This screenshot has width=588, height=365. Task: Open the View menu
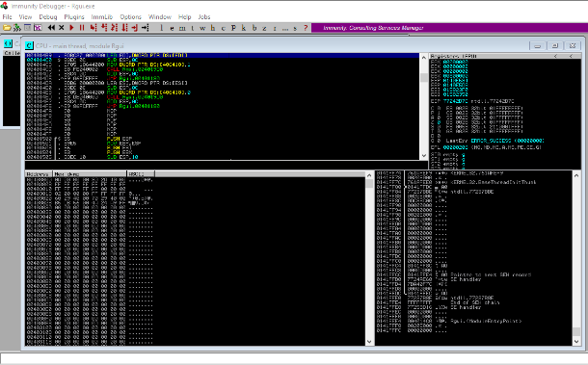click(25, 17)
